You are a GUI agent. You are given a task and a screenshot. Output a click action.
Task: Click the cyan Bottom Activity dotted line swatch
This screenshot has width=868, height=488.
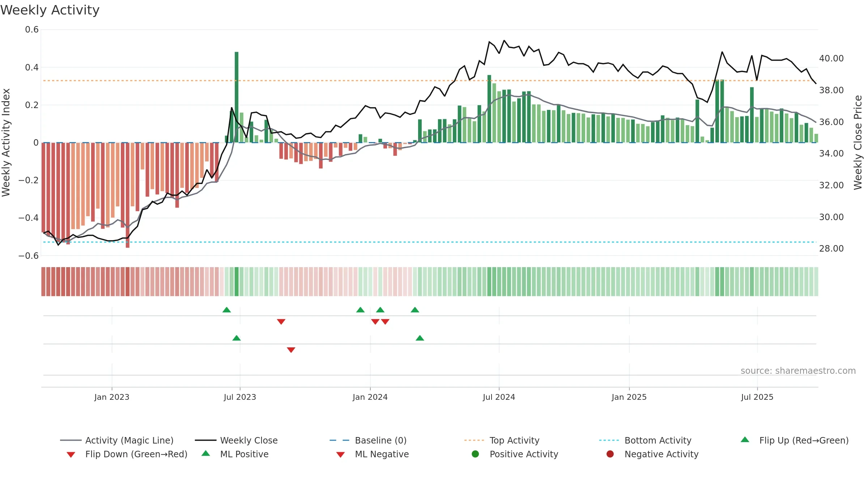tap(609, 440)
